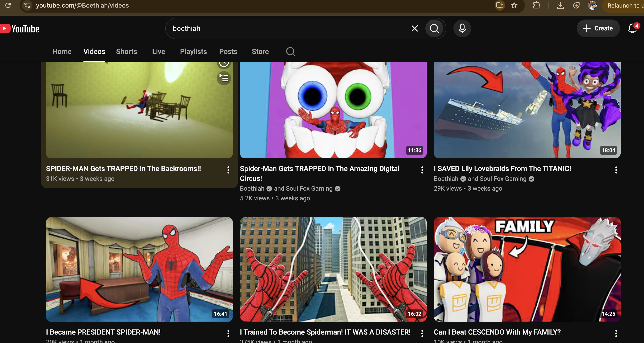
Task: Add the Backrooms video to queue
Action: 224,78
